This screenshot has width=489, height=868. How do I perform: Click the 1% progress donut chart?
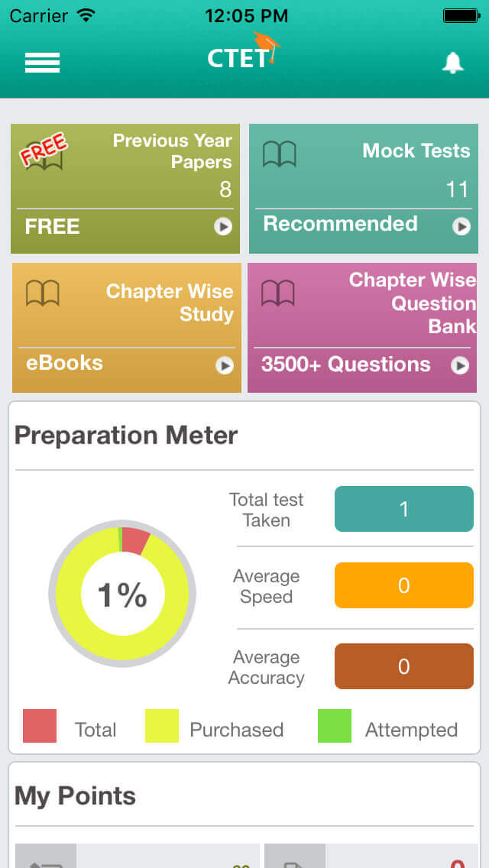(x=122, y=594)
